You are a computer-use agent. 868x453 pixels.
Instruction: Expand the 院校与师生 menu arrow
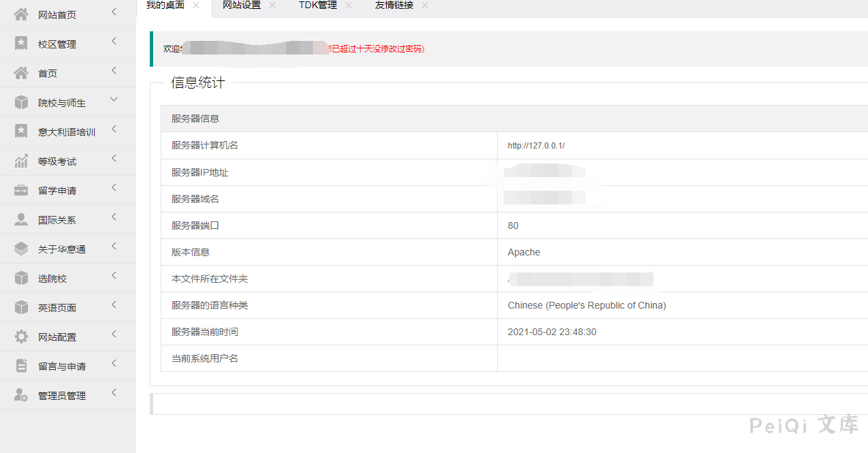[x=114, y=99]
